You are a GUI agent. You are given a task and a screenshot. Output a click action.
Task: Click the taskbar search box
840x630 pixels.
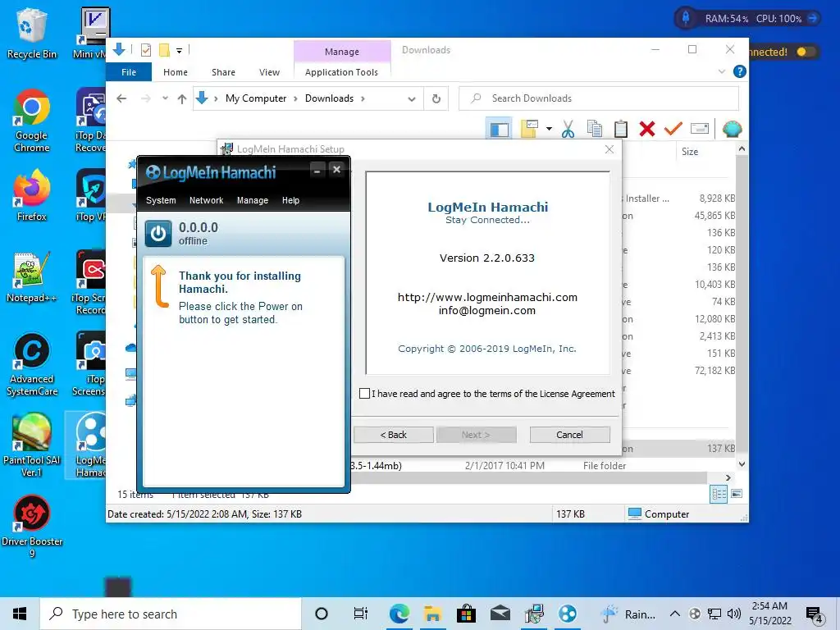pos(171,614)
